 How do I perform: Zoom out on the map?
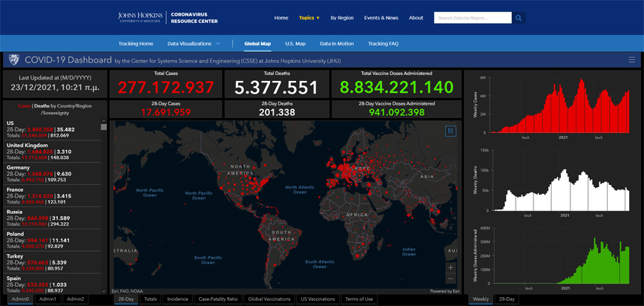(x=450, y=279)
